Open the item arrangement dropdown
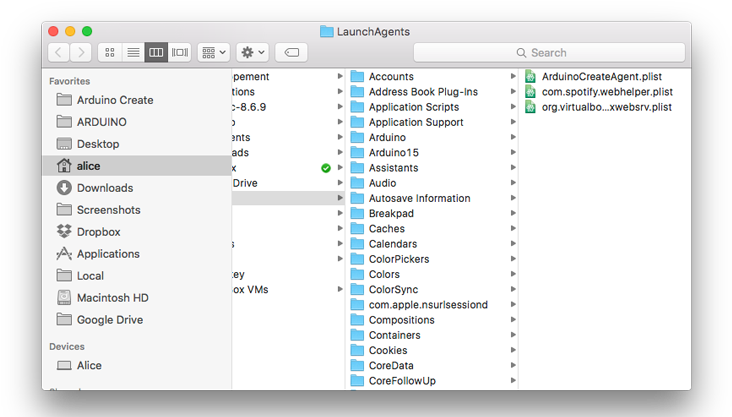 pos(214,52)
